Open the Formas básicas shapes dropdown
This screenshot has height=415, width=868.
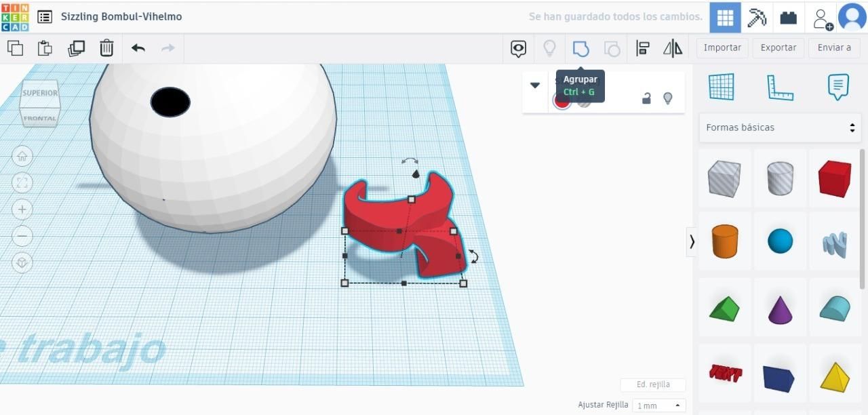point(780,127)
